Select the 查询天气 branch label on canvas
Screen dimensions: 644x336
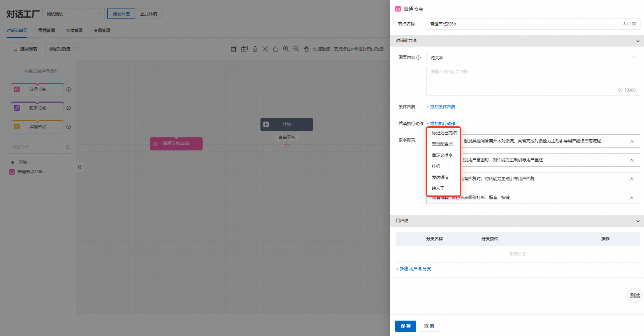click(x=287, y=137)
